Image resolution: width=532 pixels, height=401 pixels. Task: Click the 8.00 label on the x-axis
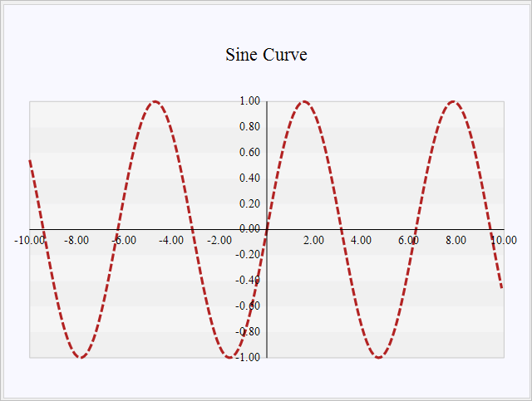click(x=456, y=240)
